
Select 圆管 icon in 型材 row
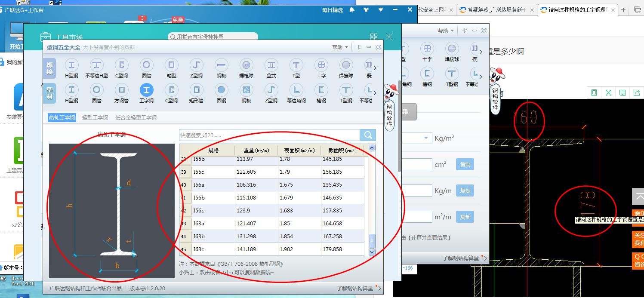(x=96, y=90)
